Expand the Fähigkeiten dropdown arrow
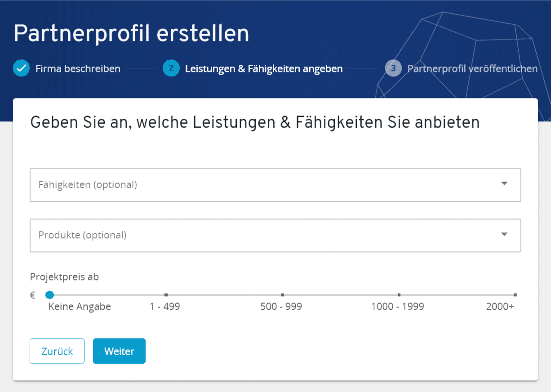The image size is (551, 392). (504, 183)
